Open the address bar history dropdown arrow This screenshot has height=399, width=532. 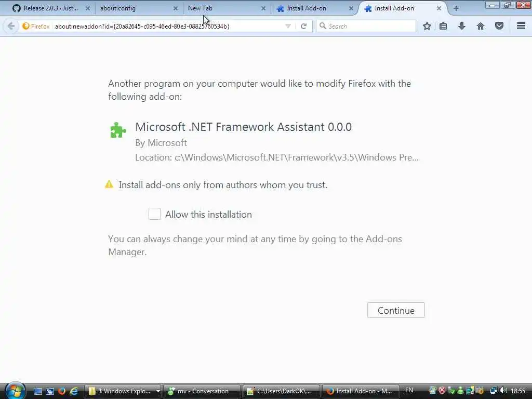click(288, 26)
